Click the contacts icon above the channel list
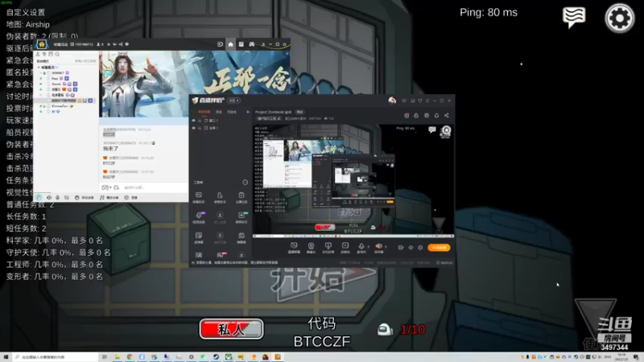This screenshot has width=644, height=362. pyautogui.click(x=38, y=54)
